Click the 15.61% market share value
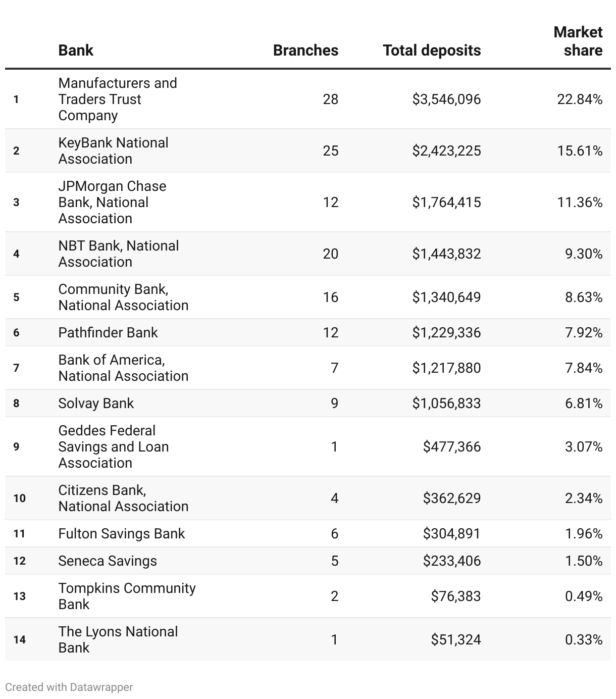Image resolution: width=616 pixels, height=699 pixels. tap(580, 151)
